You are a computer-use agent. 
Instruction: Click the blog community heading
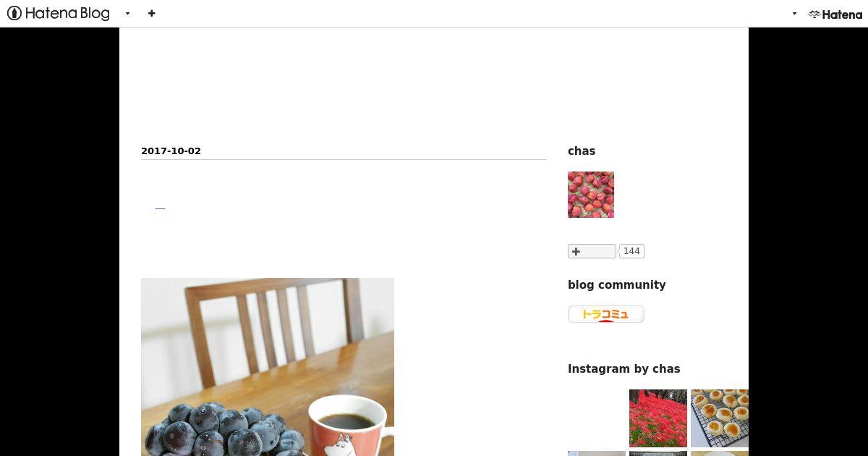(x=616, y=285)
